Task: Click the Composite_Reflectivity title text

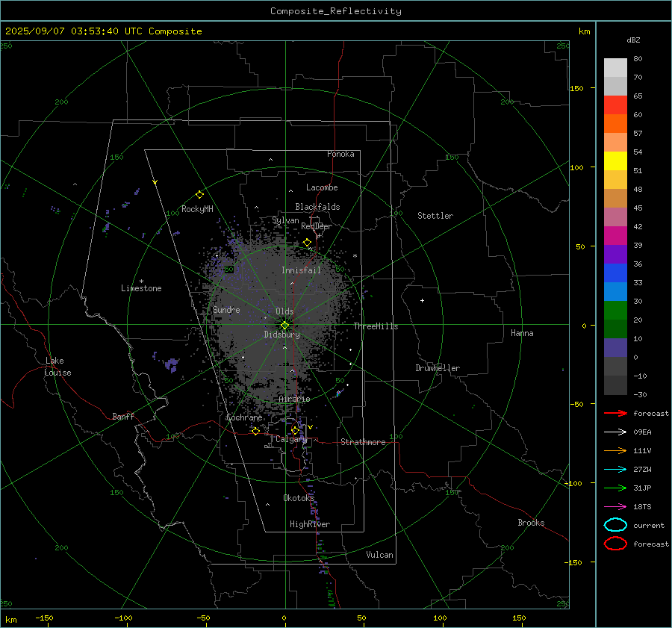Action: click(x=336, y=11)
